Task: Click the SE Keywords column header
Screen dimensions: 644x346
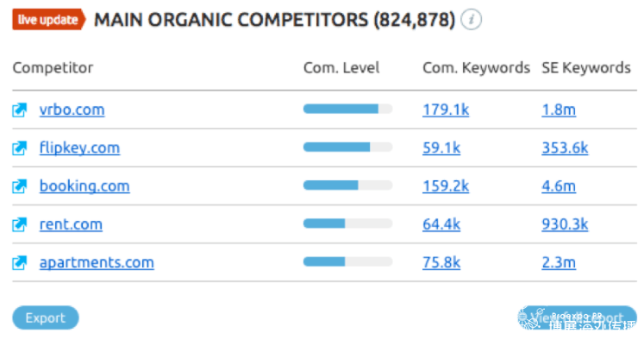Action: pyautogui.click(x=586, y=68)
